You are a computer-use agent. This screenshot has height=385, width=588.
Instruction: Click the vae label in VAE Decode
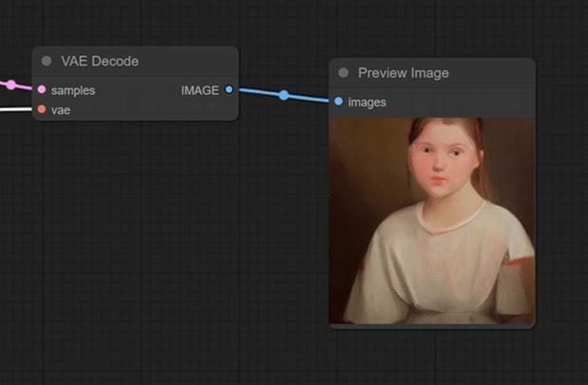(61, 110)
